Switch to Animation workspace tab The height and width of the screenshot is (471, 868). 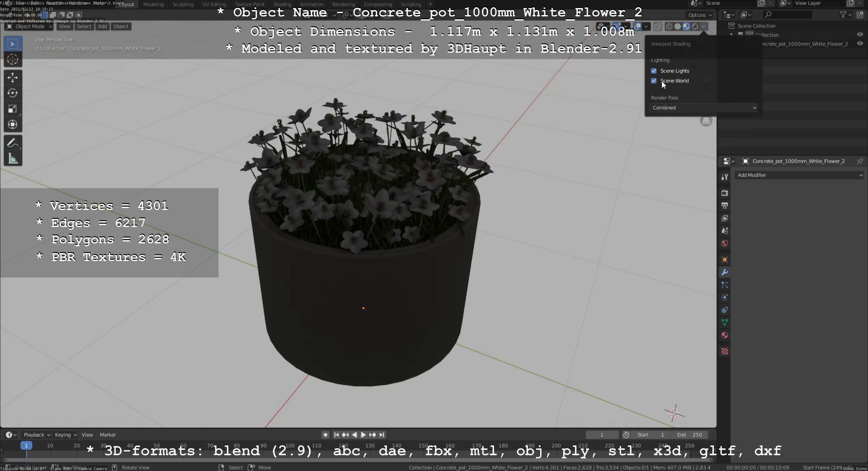coord(311,4)
